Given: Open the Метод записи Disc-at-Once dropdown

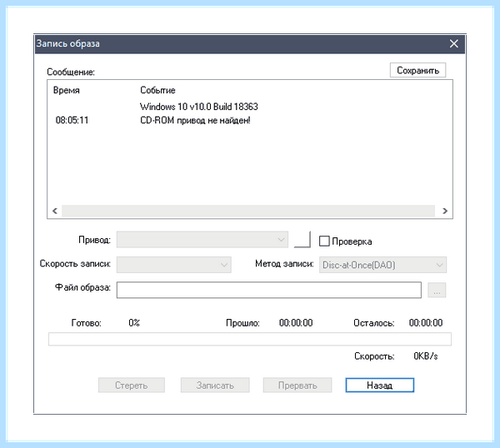Looking at the screenshot, I should [382, 265].
